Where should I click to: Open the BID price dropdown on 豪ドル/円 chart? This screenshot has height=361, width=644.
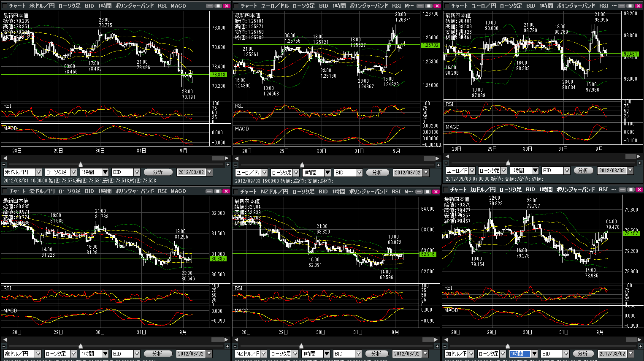[x=137, y=354]
